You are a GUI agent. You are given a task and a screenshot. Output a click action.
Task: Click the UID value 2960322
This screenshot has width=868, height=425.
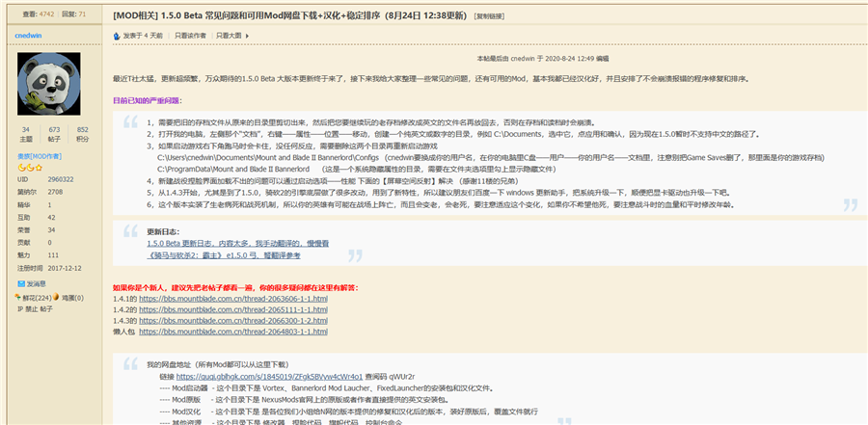[61, 180]
